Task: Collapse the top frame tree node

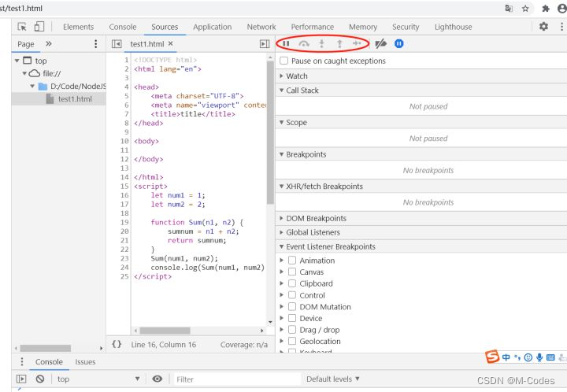Action: tap(17, 61)
